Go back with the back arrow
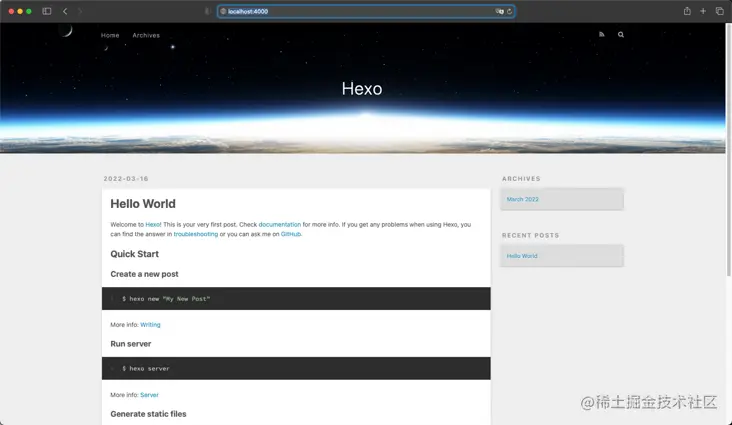Viewport: 732px width, 425px height. coord(65,11)
